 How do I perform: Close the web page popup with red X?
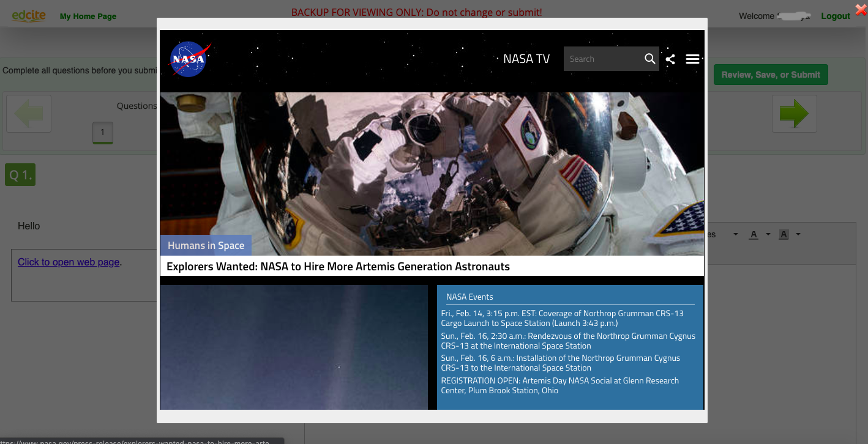861,10
